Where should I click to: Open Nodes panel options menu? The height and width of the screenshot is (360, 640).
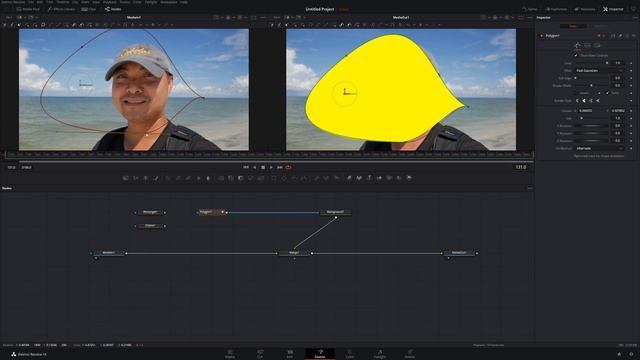pyautogui.click(x=530, y=188)
